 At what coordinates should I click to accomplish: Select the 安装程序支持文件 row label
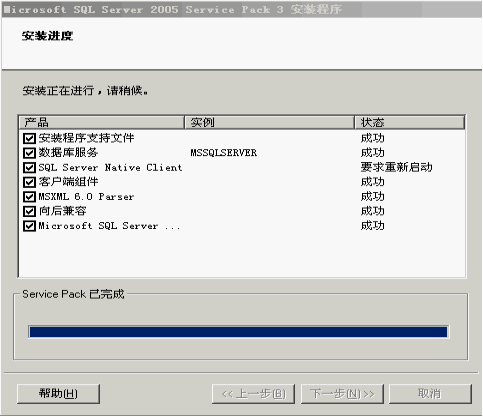tap(86, 138)
